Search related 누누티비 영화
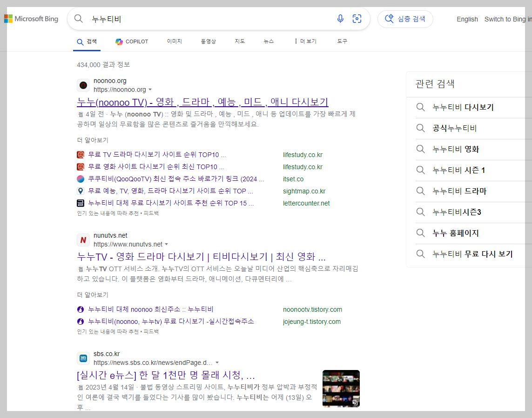Image resolution: width=532 pixels, height=418 pixels. pyautogui.click(x=456, y=150)
